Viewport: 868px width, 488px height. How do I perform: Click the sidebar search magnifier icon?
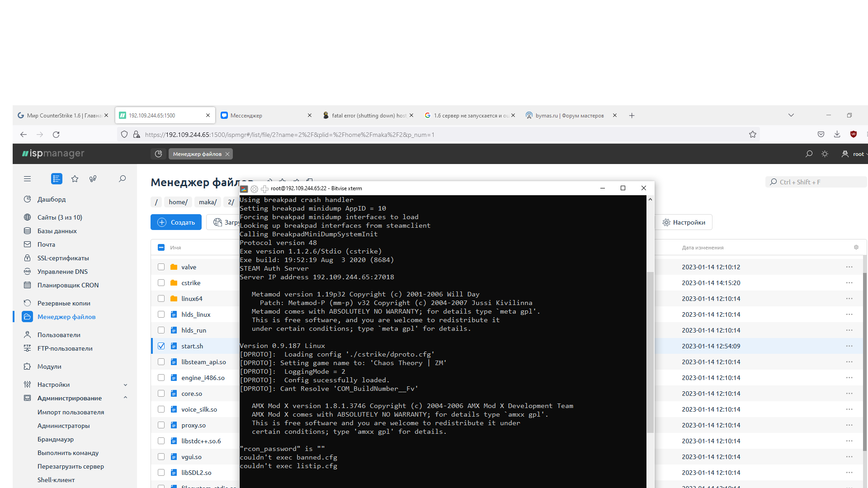point(122,179)
